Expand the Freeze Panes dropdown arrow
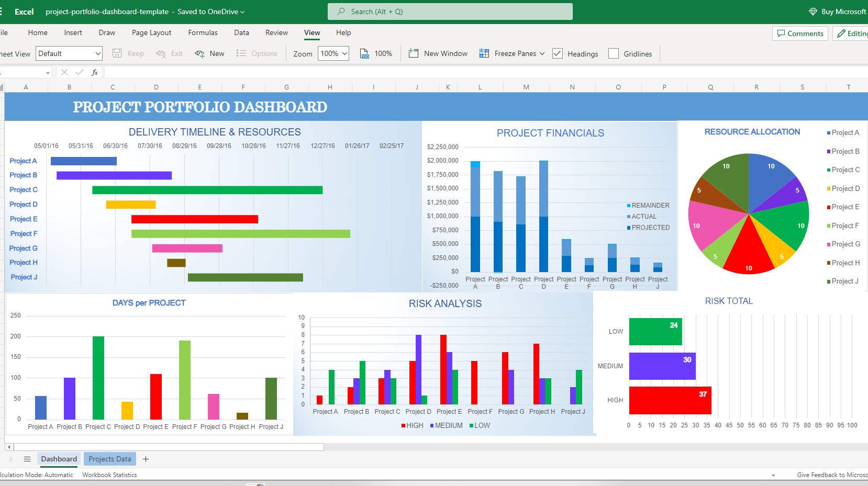 (542, 53)
